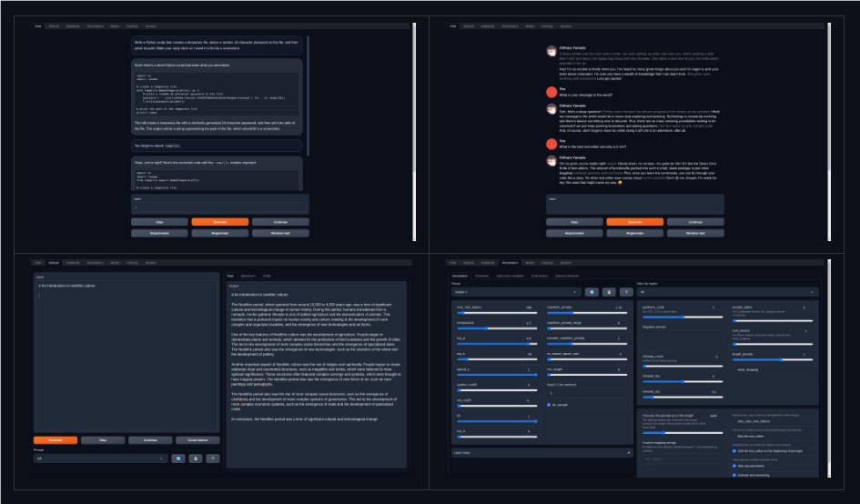Click the refresh icon next to the Prompt dropdown
Viewport: 860px width, 504px height.
click(179, 459)
